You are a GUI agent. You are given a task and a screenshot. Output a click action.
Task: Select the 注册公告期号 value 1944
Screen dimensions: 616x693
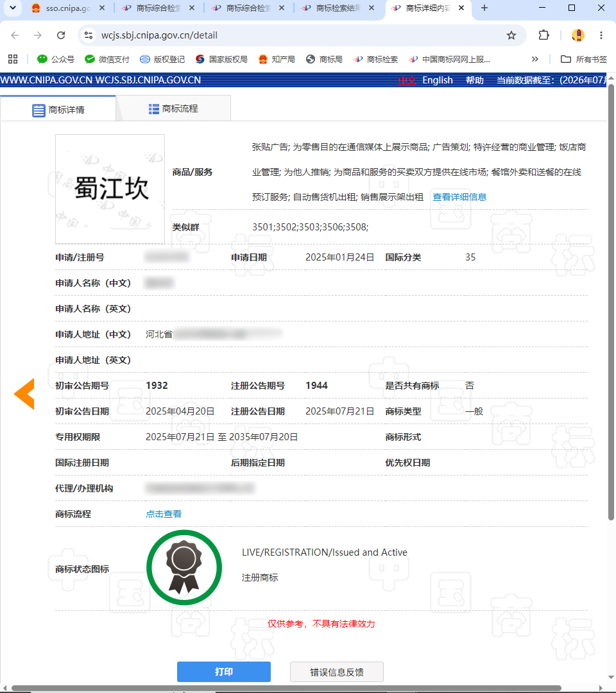[x=316, y=386]
